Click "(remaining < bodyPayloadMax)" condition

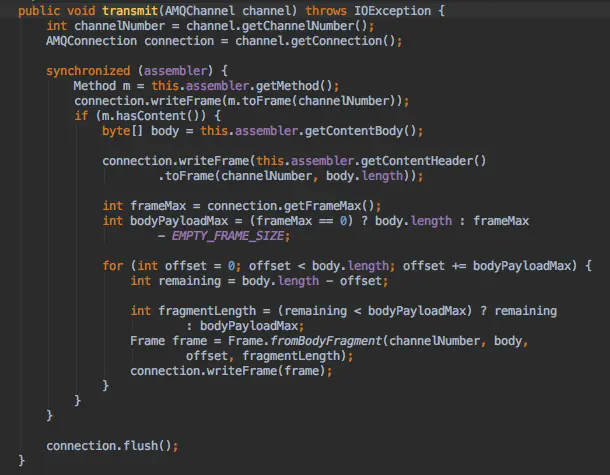[375, 311]
